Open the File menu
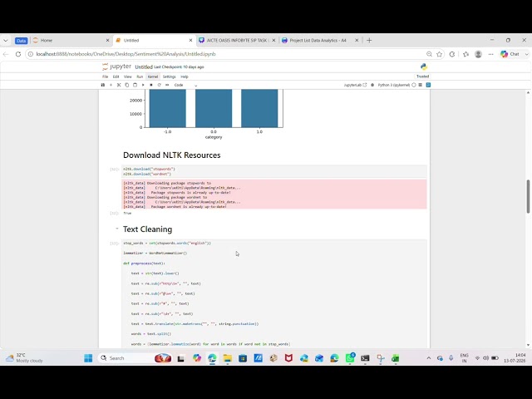The width and height of the screenshot is (532, 399). pos(106,76)
